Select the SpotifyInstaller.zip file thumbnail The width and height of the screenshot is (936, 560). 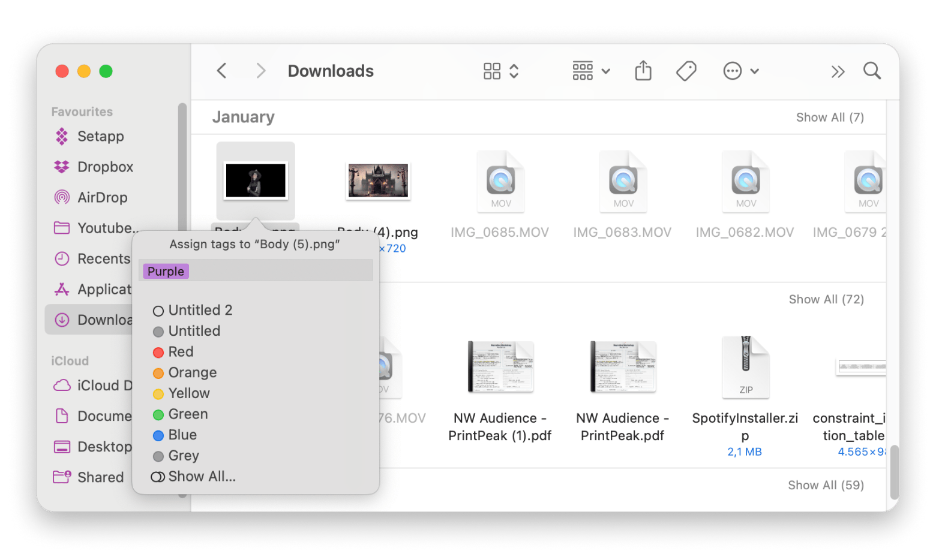click(x=745, y=367)
